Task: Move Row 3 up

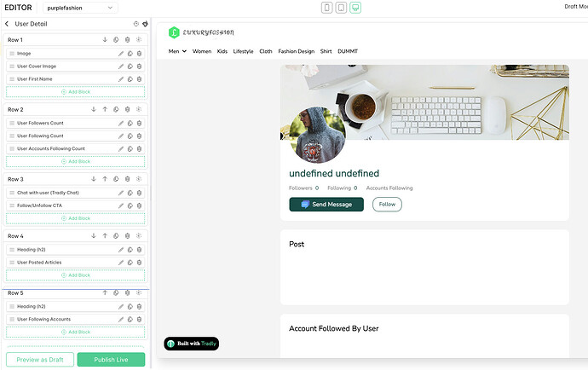Action: [105, 179]
